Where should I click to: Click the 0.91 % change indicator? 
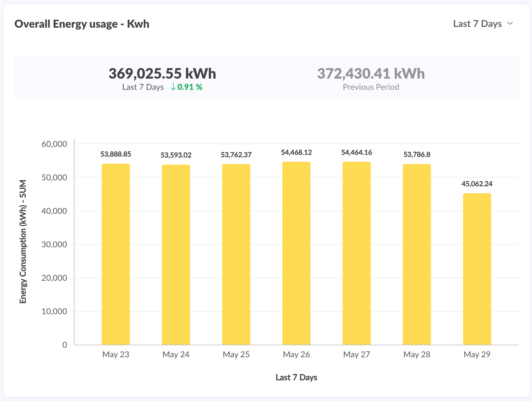[x=190, y=87]
